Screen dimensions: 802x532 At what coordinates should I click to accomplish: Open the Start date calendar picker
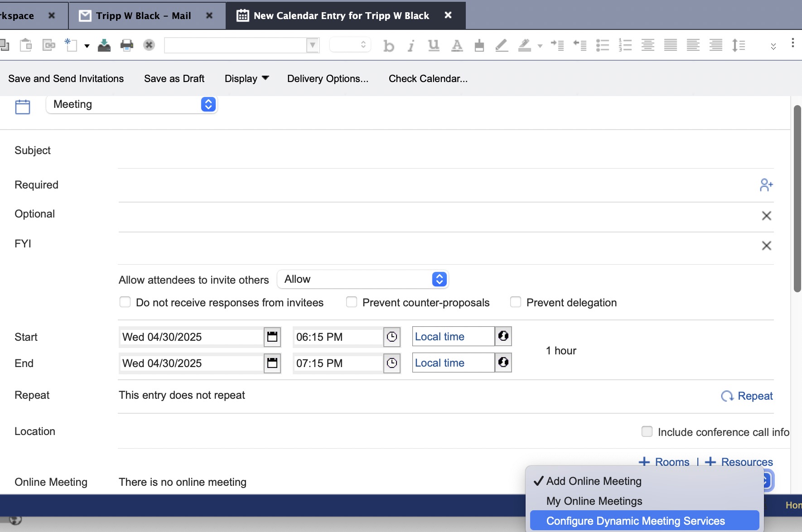click(x=272, y=337)
